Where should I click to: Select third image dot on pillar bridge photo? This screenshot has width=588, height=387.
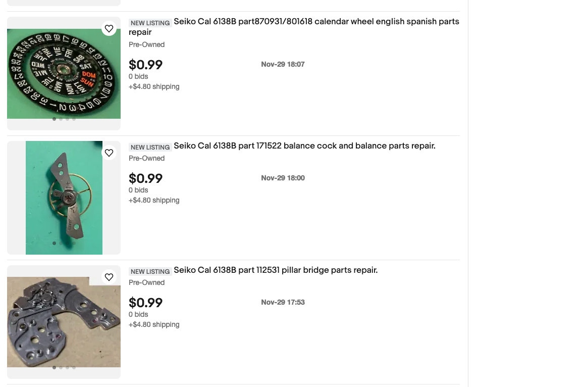point(67,368)
